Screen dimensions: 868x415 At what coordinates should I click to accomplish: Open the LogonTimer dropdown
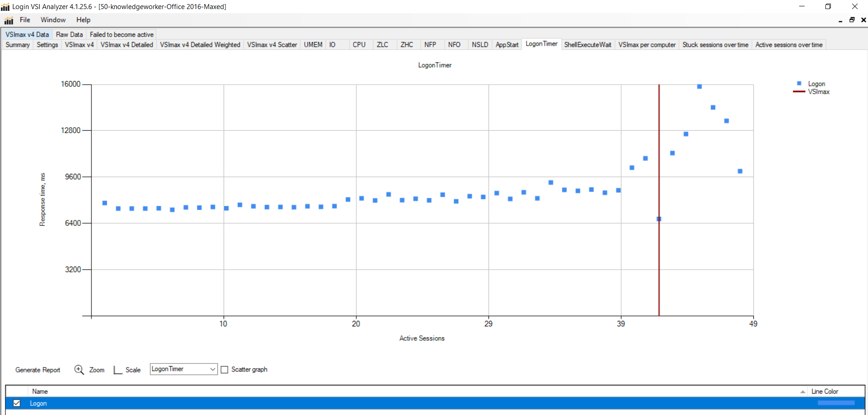212,369
